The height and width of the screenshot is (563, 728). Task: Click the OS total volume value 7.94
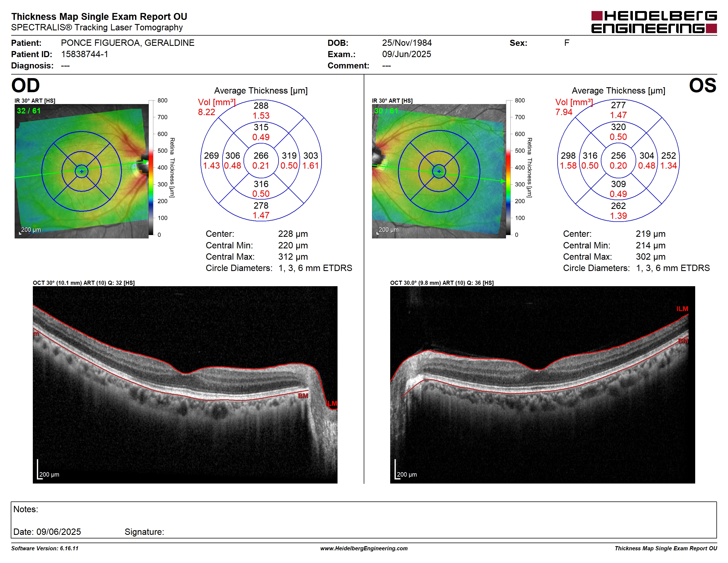click(564, 112)
